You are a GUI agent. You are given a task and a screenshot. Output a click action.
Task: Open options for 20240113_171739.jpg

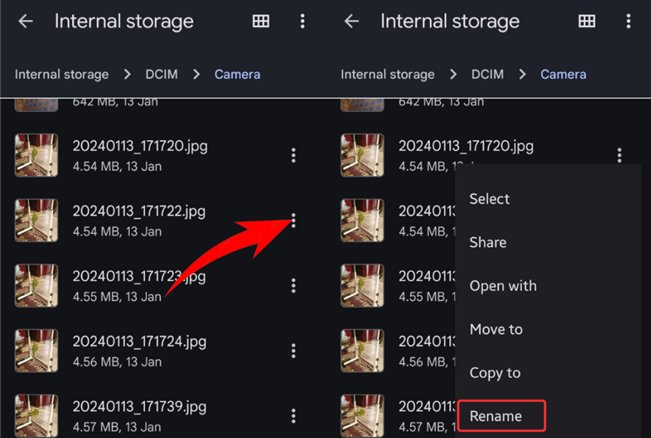(x=294, y=416)
